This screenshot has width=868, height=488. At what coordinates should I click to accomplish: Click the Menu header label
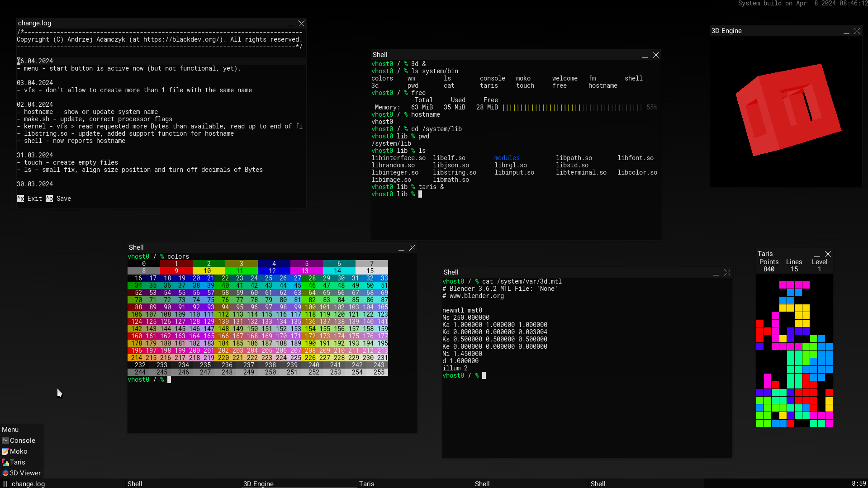click(10, 429)
